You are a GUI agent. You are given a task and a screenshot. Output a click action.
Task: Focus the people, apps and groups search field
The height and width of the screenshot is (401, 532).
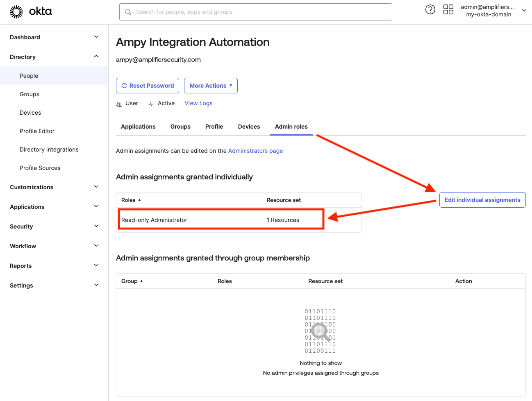(256, 12)
